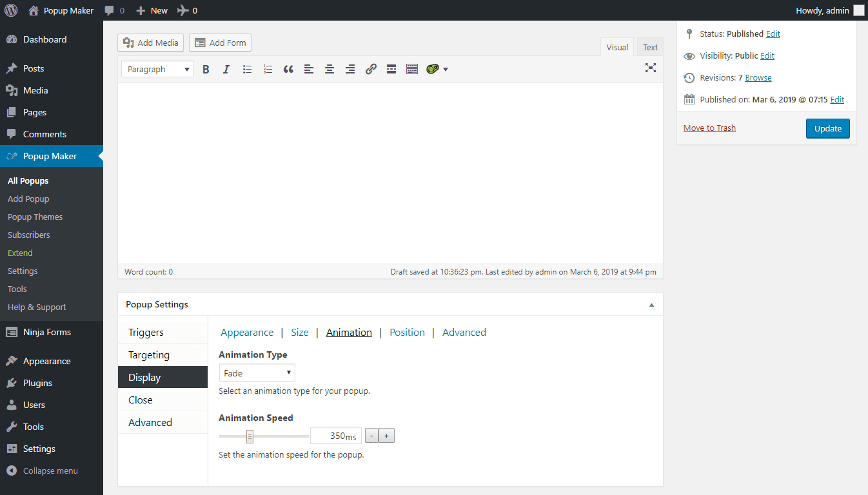This screenshot has width=868, height=495.
Task: Visit site via Popup Maker home link
Action: pyautogui.click(x=61, y=10)
